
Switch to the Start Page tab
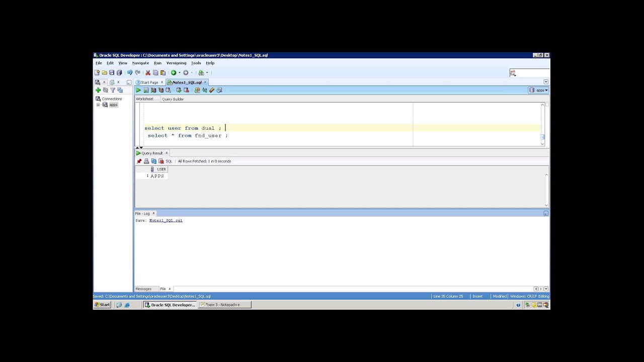click(149, 82)
